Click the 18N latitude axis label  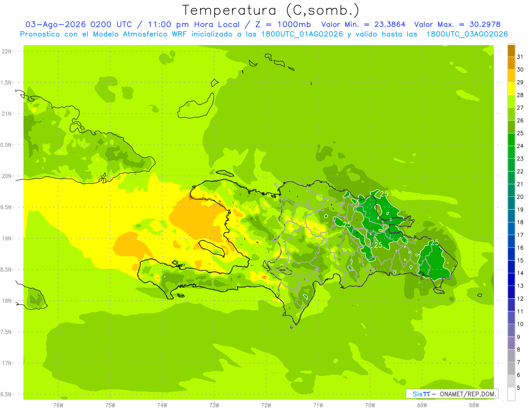coord(7,301)
